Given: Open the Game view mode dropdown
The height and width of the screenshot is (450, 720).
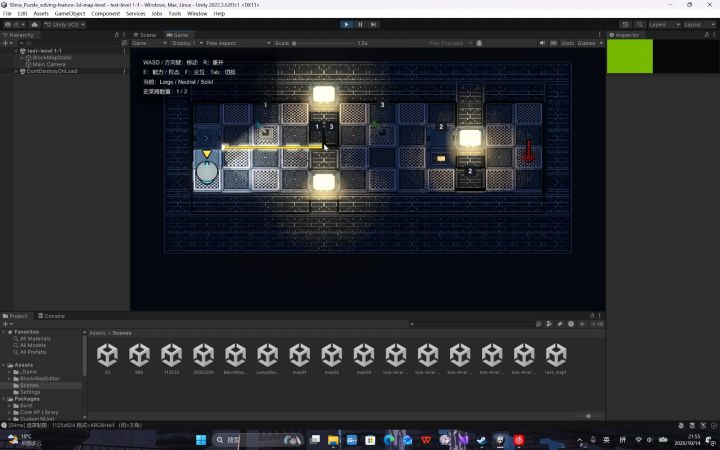Looking at the screenshot, I should 149,43.
